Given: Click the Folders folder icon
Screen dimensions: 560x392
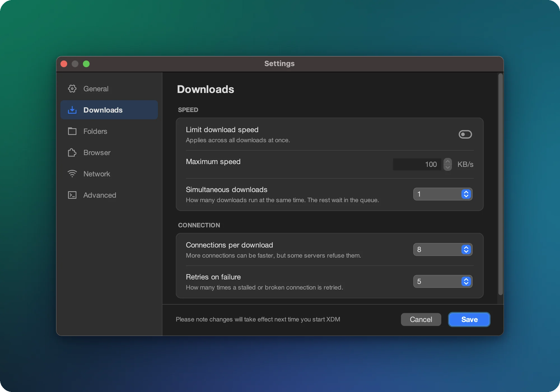Looking at the screenshot, I should pyautogui.click(x=72, y=131).
